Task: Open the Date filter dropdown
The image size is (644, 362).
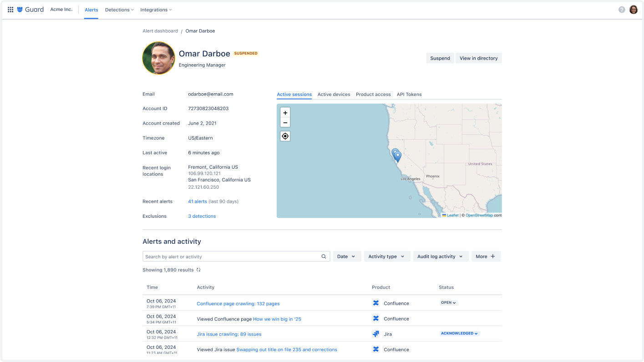Action: coord(346,256)
